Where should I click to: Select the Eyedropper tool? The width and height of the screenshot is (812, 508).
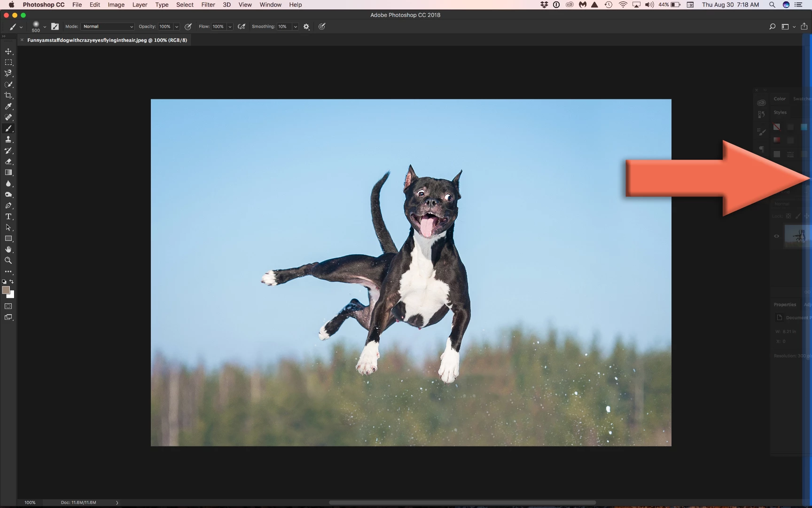(8, 106)
